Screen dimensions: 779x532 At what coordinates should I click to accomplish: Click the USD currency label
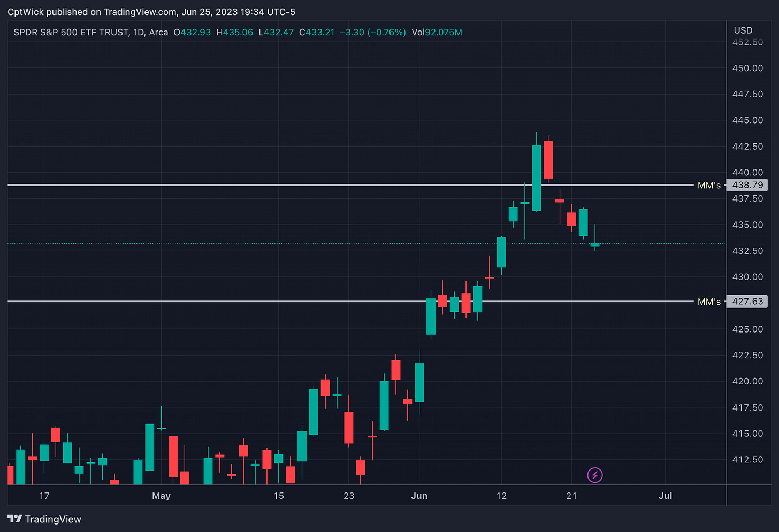743,30
